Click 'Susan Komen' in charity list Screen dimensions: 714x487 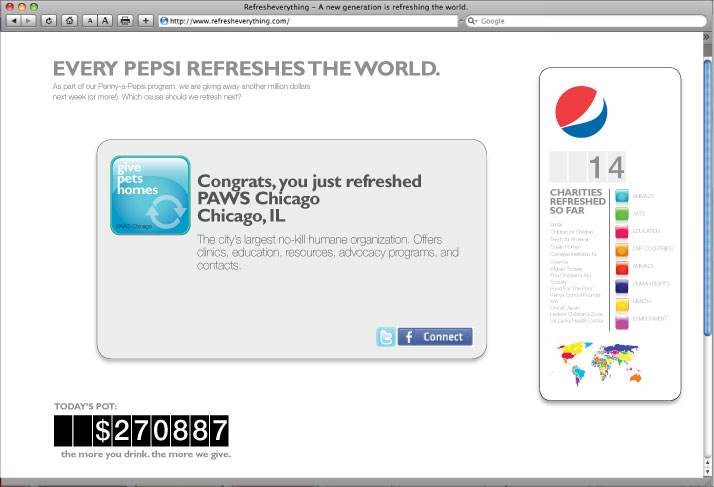[x=566, y=246]
